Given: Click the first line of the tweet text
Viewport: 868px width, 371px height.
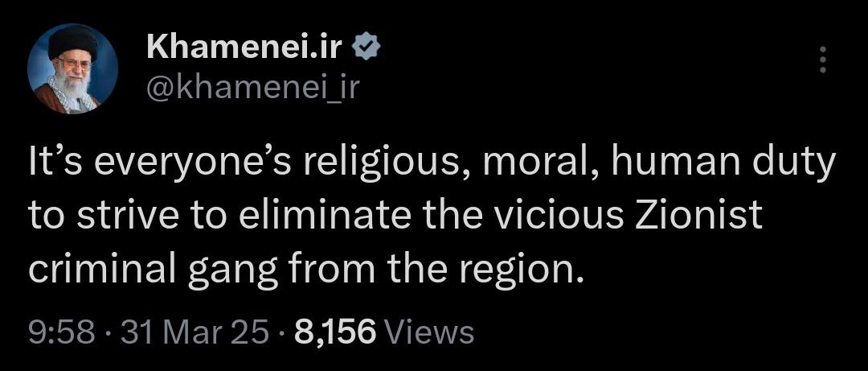Looking at the screenshot, I should click(432, 167).
